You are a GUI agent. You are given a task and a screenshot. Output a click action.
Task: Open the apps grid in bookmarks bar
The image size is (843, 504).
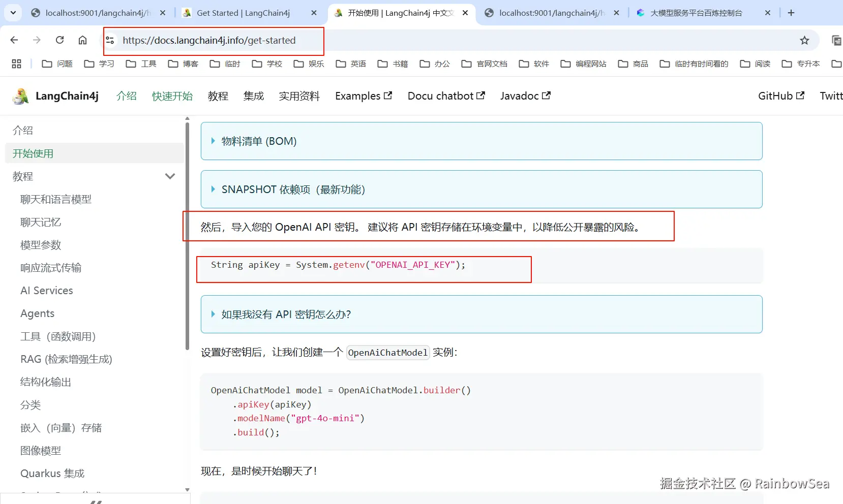(16, 64)
